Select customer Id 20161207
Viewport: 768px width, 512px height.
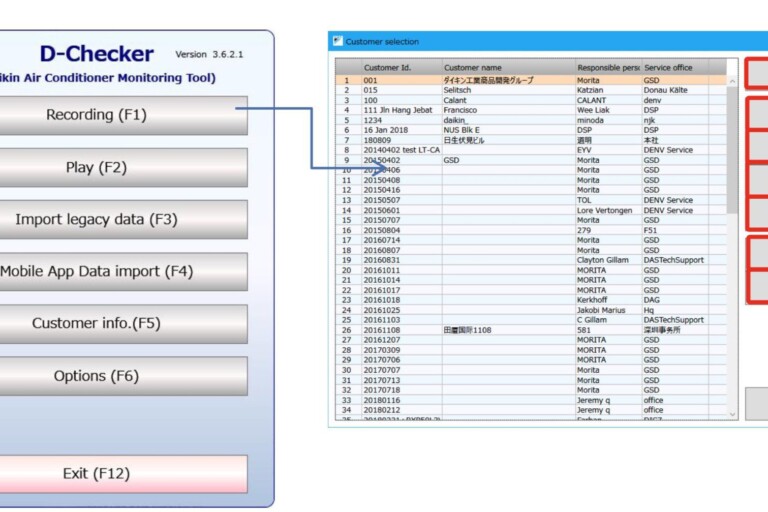(x=531, y=340)
